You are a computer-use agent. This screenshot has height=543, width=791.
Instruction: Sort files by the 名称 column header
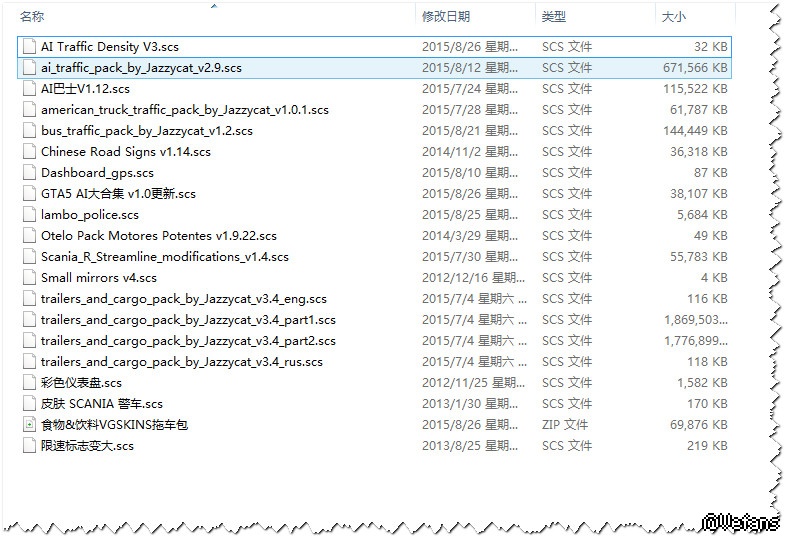pos(32,17)
